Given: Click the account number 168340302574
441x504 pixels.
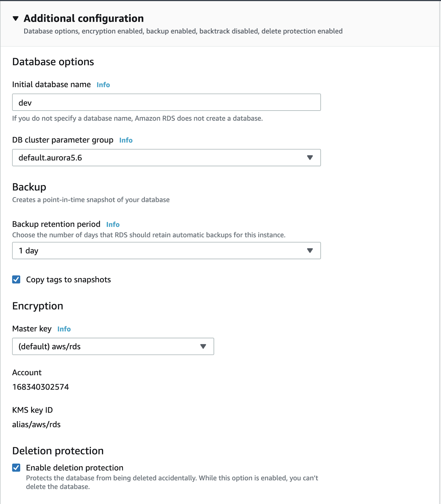Looking at the screenshot, I should [41, 387].
